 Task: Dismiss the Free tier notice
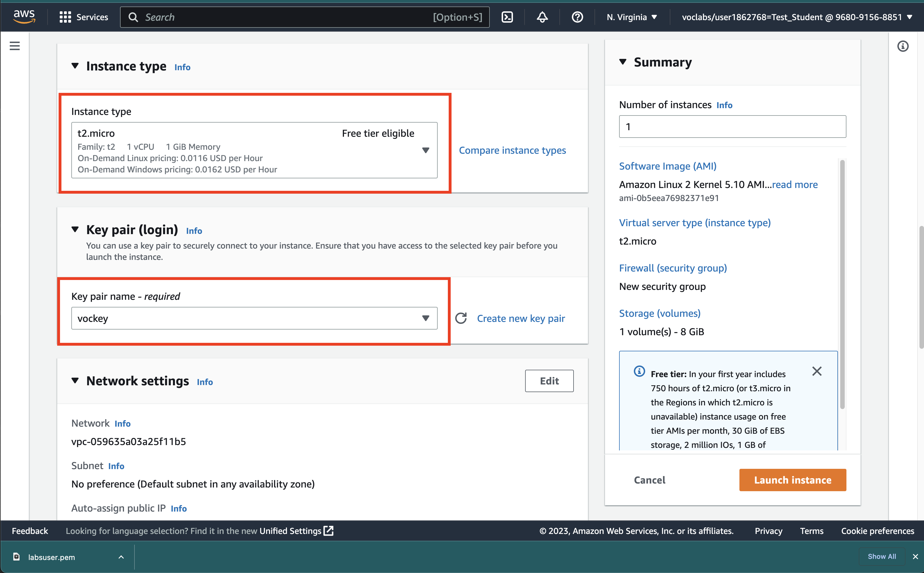tap(817, 371)
